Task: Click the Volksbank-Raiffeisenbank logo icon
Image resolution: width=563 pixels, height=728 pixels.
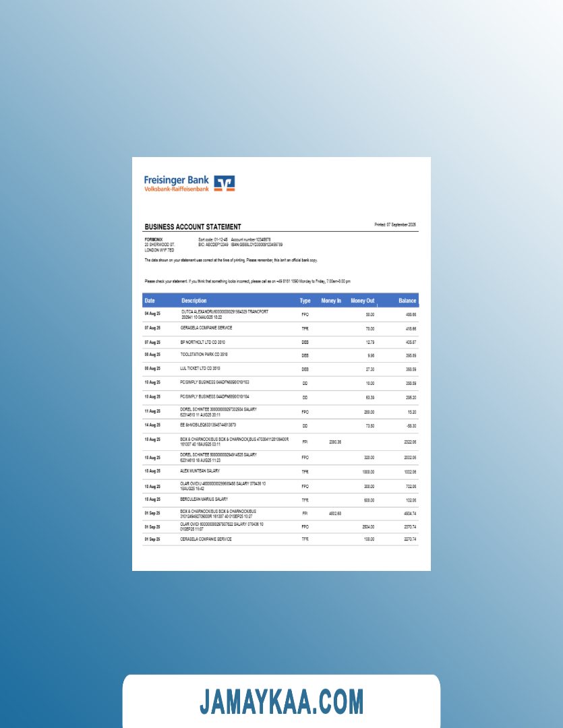Action: [x=225, y=183]
